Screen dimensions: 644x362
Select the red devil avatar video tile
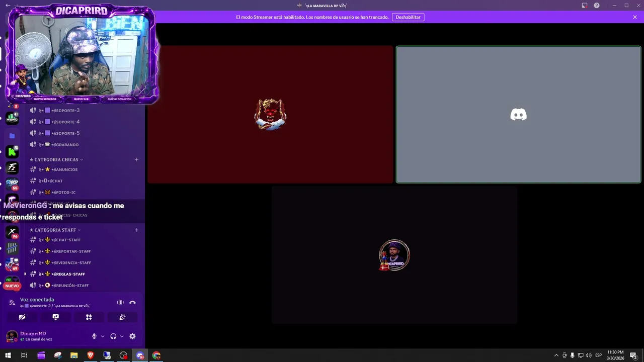coord(270,115)
